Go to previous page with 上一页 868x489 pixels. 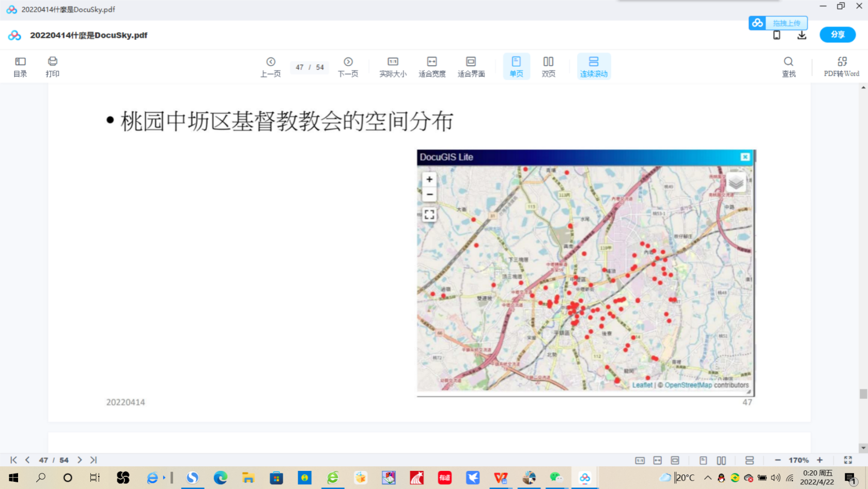coord(270,67)
